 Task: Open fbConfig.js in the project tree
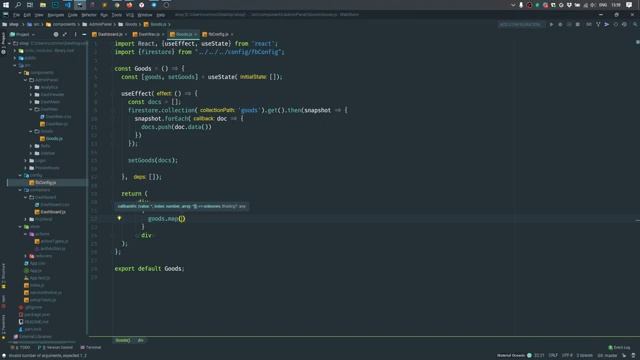(42, 183)
